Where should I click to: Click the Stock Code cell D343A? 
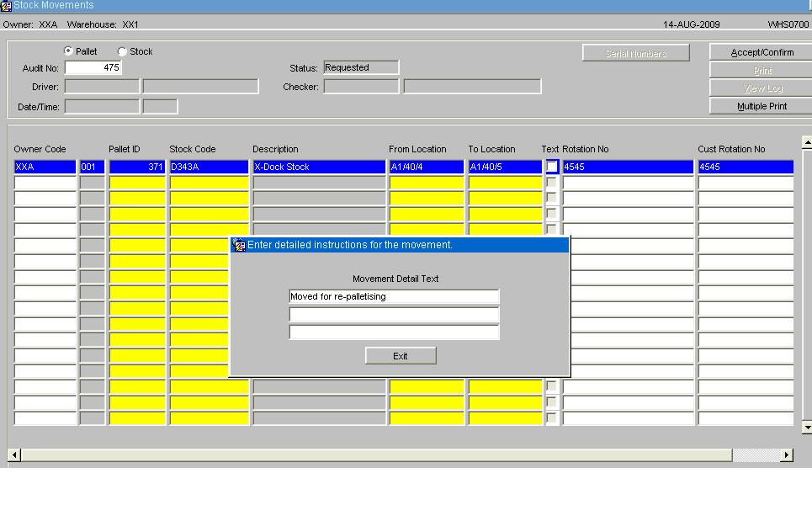[210, 167]
